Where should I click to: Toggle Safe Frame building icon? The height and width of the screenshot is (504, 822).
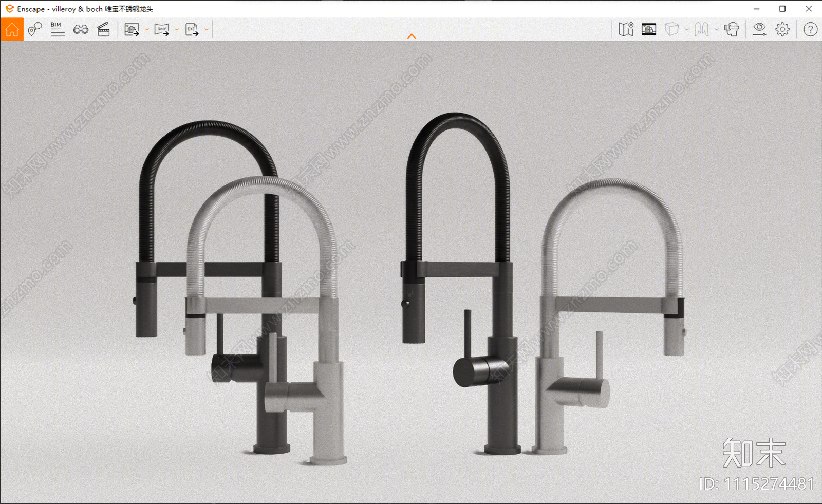coord(649,29)
